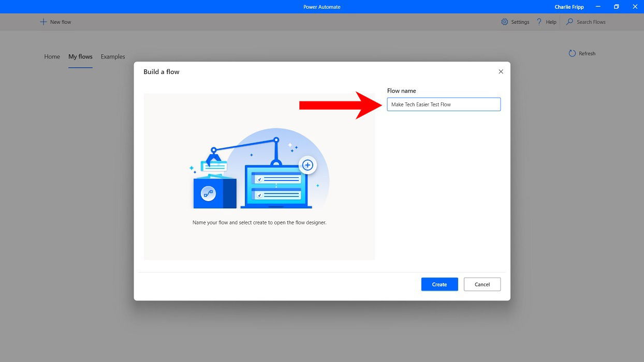
Task: Click the Search Flows text label
Action: click(590, 22)
